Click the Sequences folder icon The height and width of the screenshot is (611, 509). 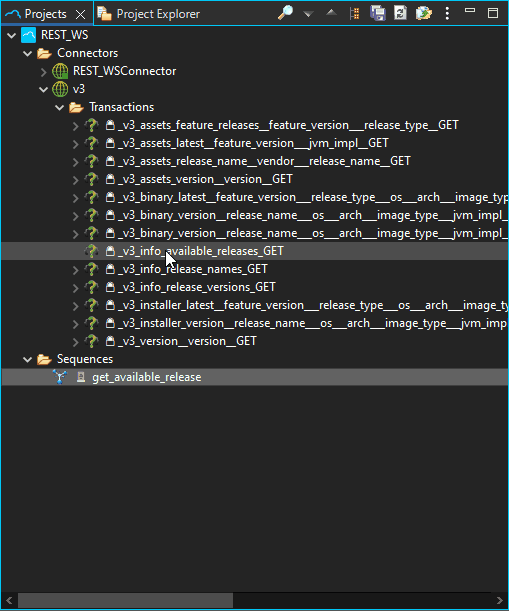pyautogui.click(x=44, y=359)
